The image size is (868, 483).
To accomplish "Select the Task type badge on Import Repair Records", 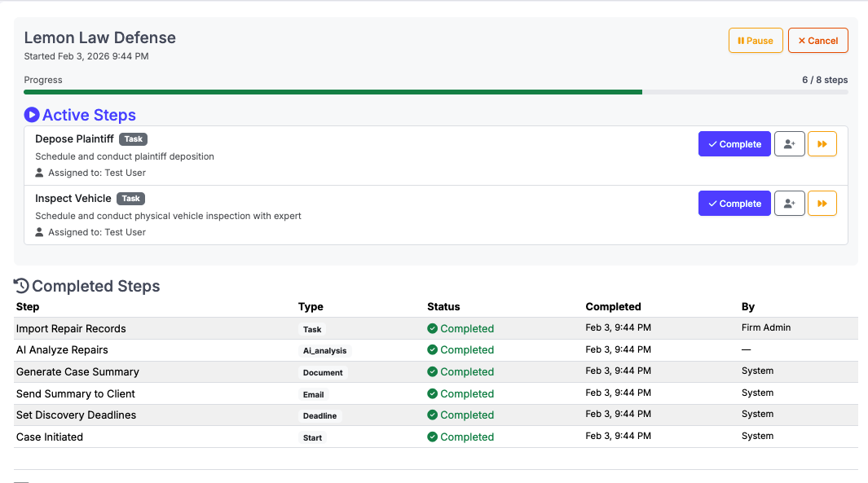I will point(311,329).
